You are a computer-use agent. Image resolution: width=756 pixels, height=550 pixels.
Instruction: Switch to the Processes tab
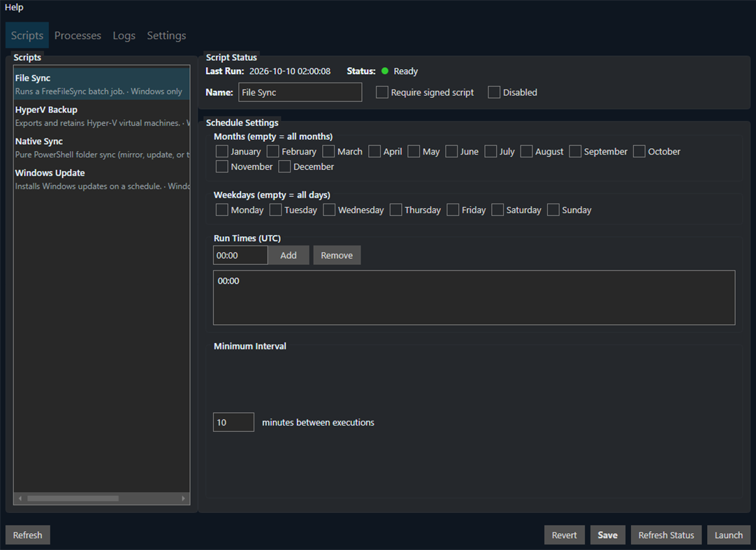pyautogui.click(x=78, y=35)
